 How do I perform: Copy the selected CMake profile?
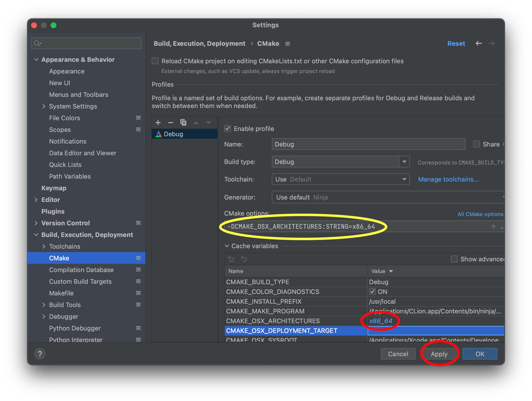pyautogui.click(x=183, y=123)
